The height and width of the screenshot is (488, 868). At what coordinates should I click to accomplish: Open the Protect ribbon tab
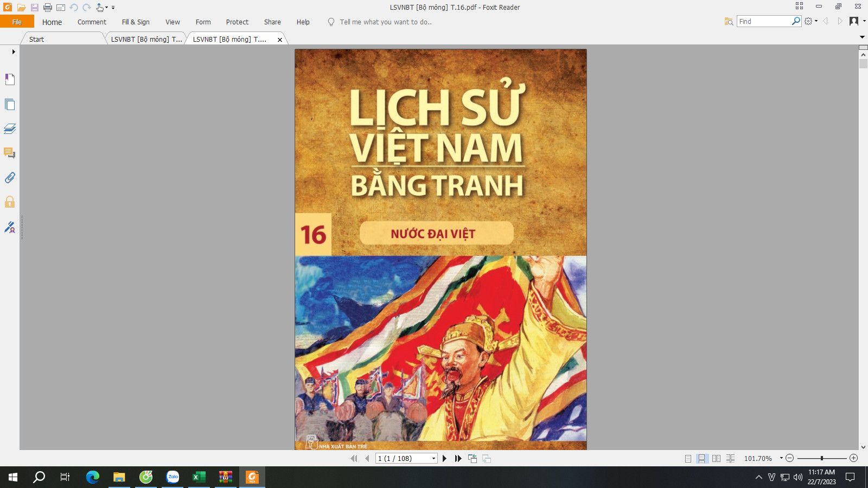(237, 22)
